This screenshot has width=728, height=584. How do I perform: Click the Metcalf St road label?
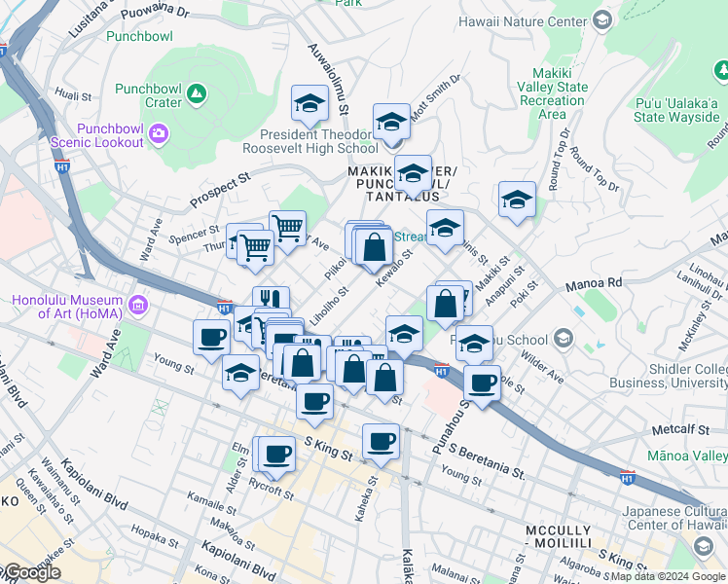pyautogui.click(x=680, y=430)
